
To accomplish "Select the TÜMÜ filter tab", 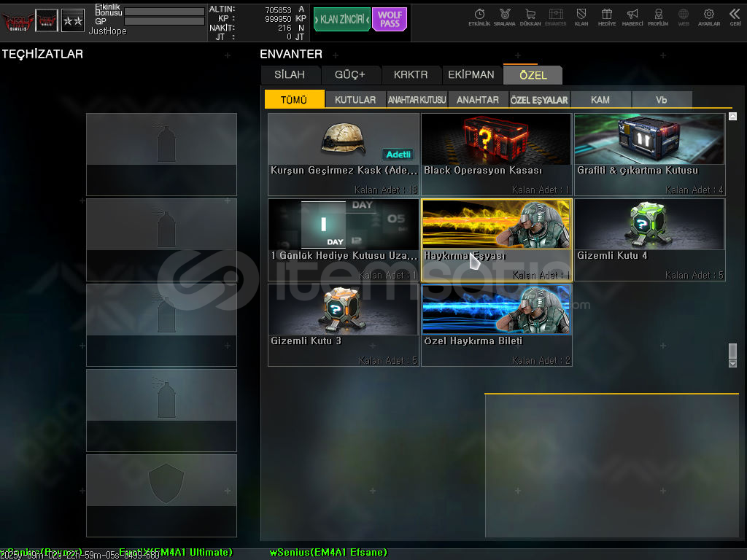I will [295, 99].
